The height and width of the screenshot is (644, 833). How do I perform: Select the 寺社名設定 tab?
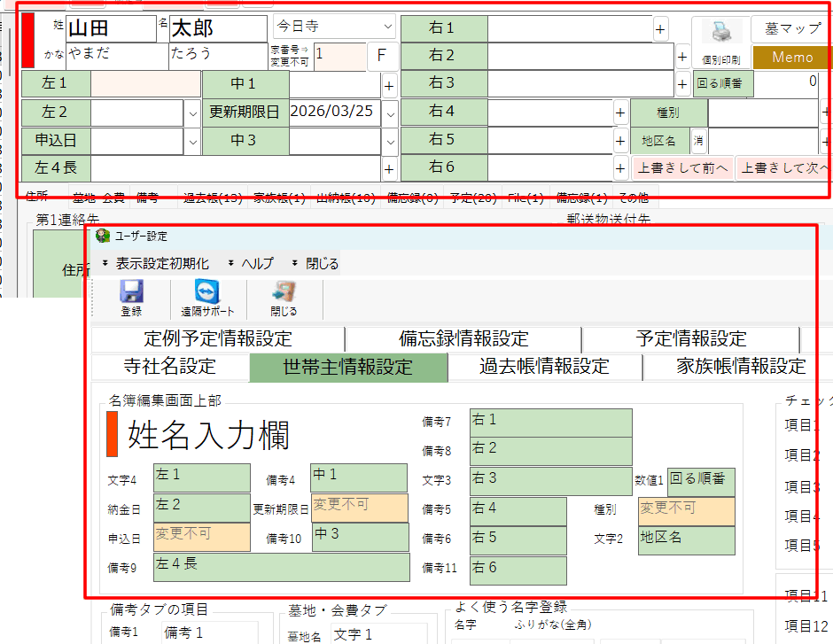point(169,366)
